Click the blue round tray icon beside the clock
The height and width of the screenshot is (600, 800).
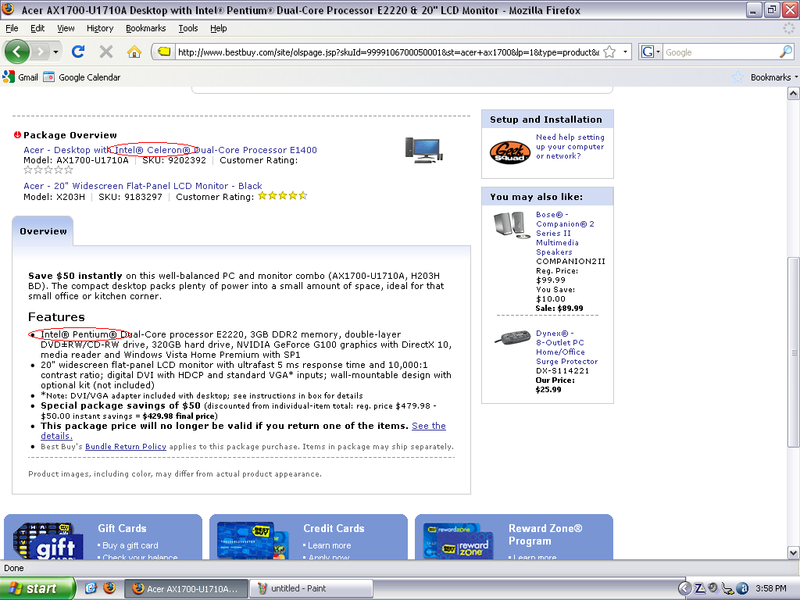(743, 588)
